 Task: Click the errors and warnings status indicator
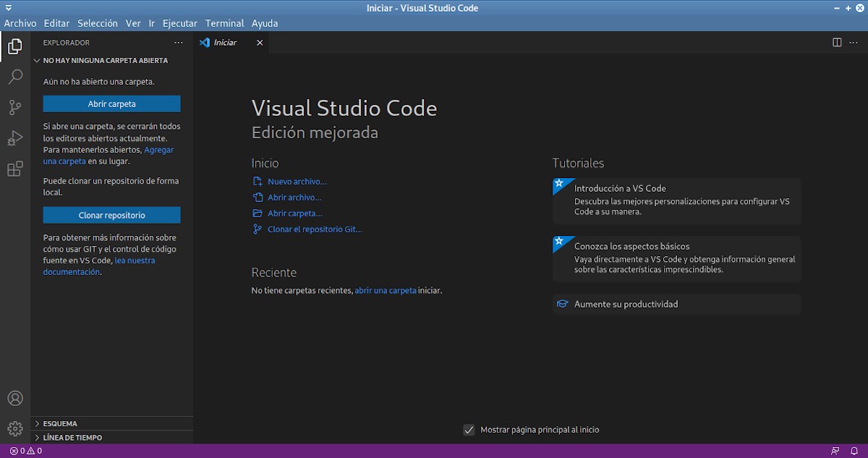click(x=26, y=451)
